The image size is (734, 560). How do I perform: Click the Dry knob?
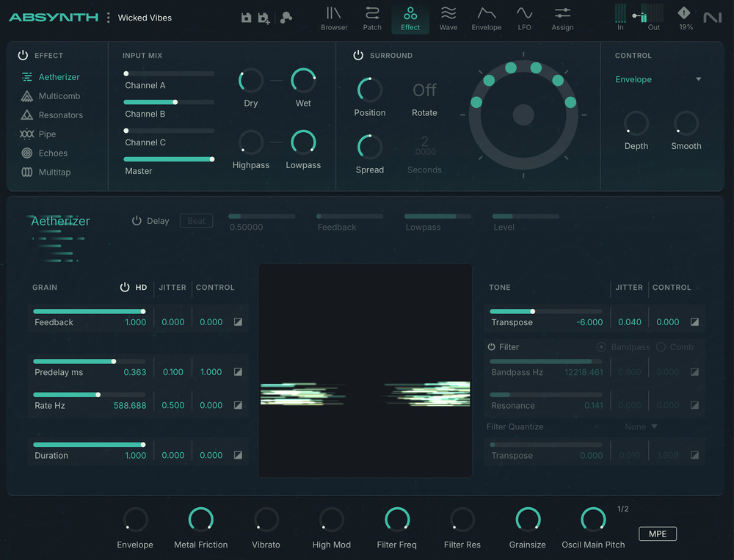click(251, 81)
